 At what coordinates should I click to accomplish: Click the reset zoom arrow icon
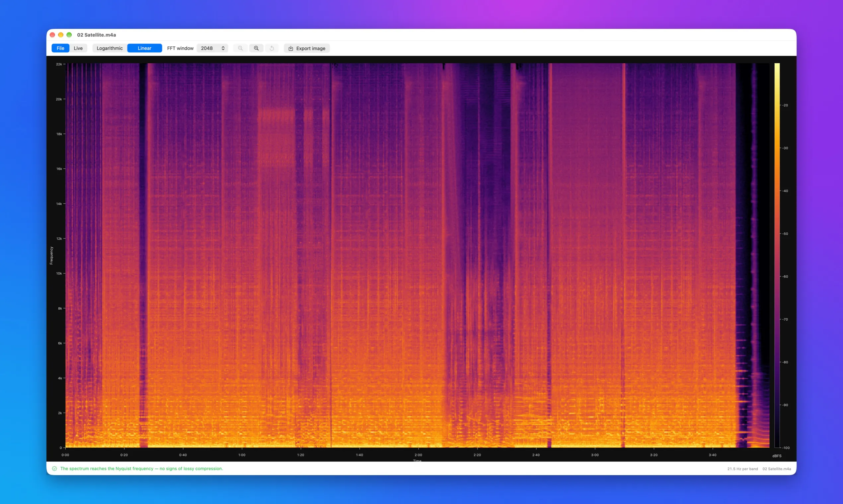coord(272,48)
